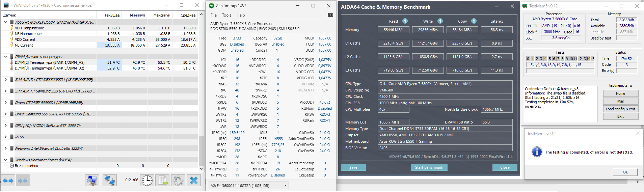
Task: Click HWiNFO64 app icon in title bar
Action: [5, 5]
